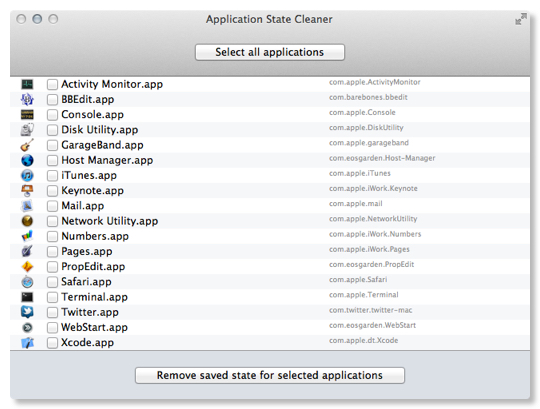540x409 pixels.
Task: Click the Console app icon
Action: (27, 115)
